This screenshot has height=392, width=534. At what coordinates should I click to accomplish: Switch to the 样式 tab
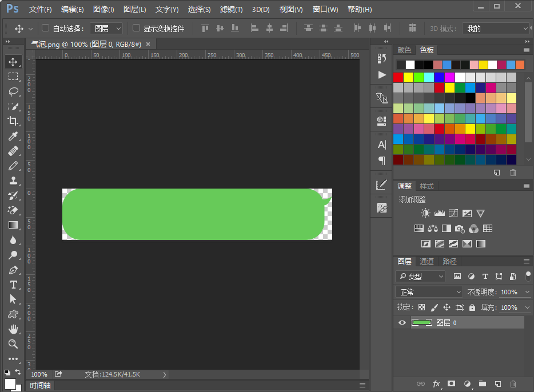tap(427, 186)
